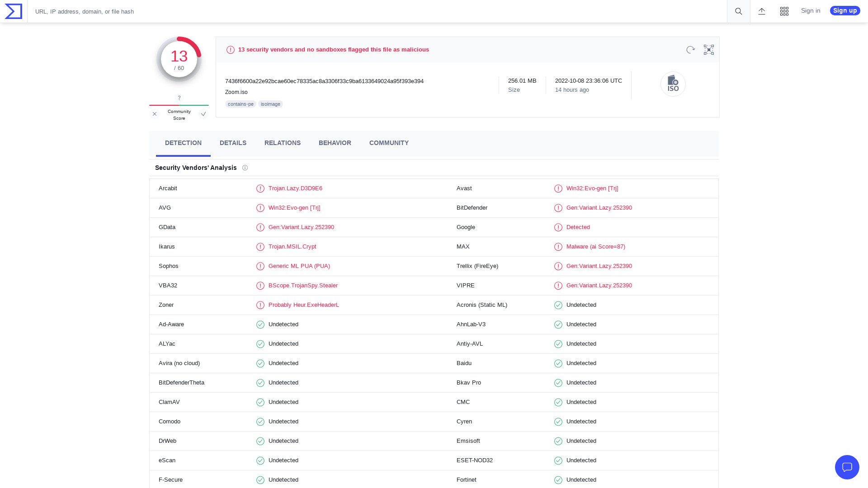The height and width of the screenshot is (488, 868).
Task: Click the upload file icon
Action: click(x=762, y=11)
